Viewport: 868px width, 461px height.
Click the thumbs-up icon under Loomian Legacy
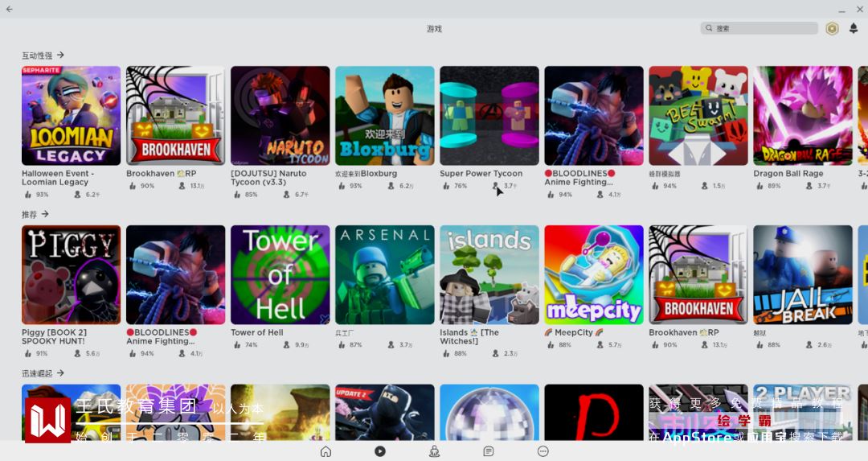click(27, 195)
